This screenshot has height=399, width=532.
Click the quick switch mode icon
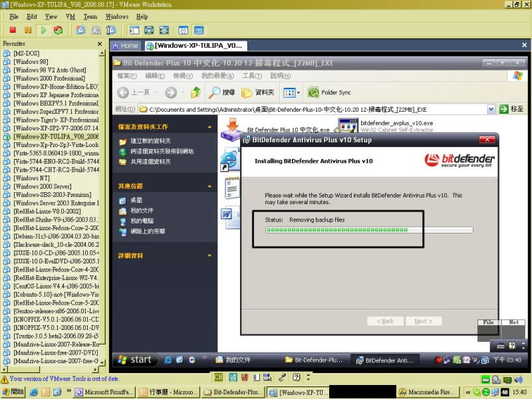(164, 30)
